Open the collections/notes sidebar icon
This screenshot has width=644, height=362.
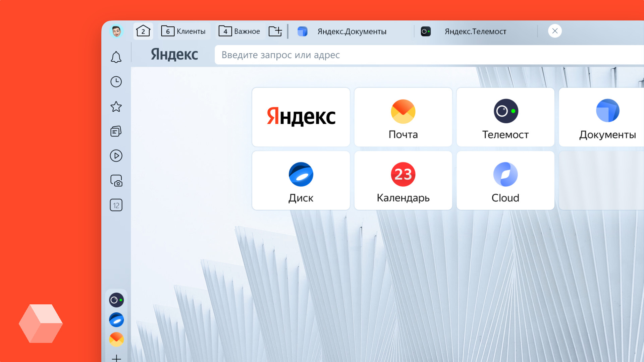pos(116,131)
